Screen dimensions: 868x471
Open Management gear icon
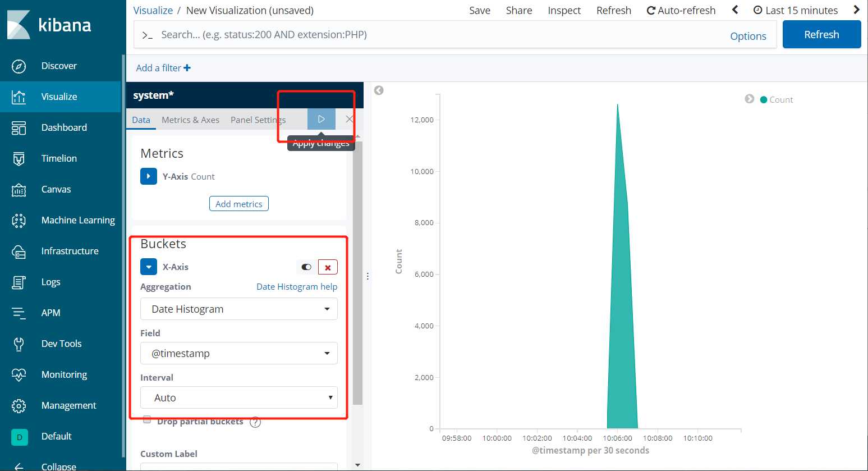pos(19,405)
